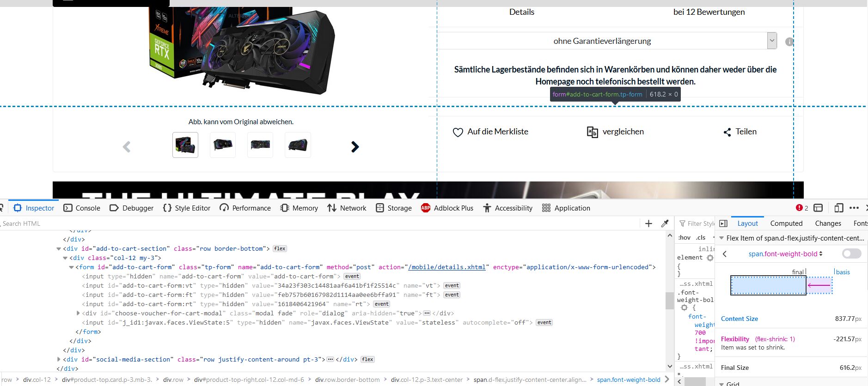
Task: Open the Application panel
Action: pyautogui.click(x=566, y=208)
